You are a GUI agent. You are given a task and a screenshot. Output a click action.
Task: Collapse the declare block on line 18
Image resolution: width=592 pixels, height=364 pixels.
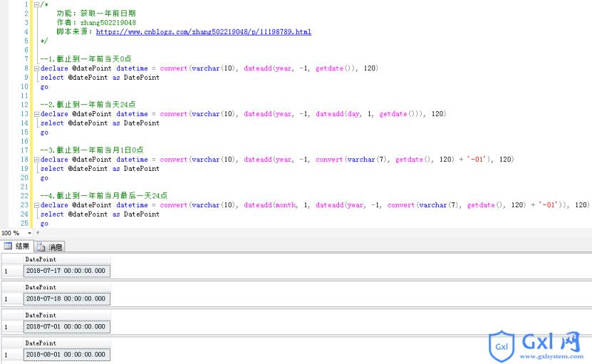[36, 160]
